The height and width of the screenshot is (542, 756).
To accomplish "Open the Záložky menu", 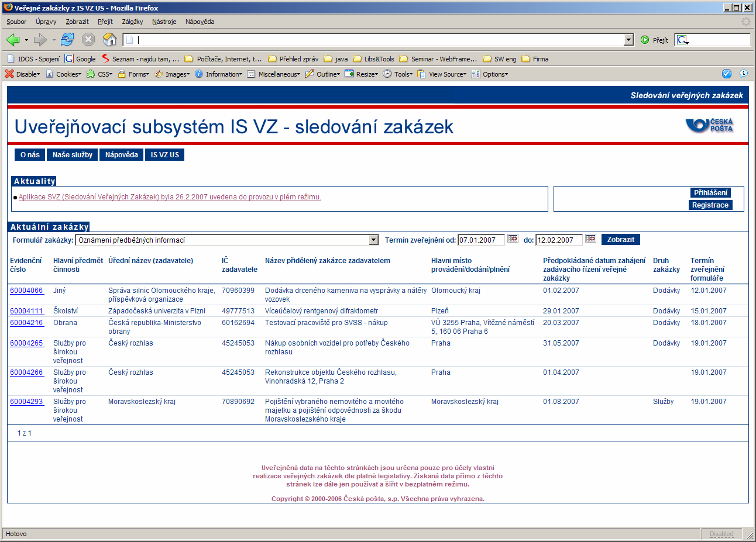I will click(x=132, y=22).
